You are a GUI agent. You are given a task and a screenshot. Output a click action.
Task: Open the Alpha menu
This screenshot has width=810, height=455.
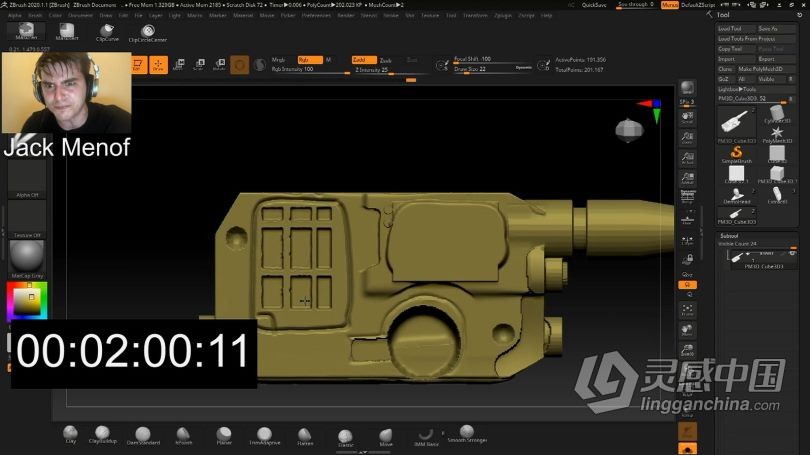pos(14,15)
